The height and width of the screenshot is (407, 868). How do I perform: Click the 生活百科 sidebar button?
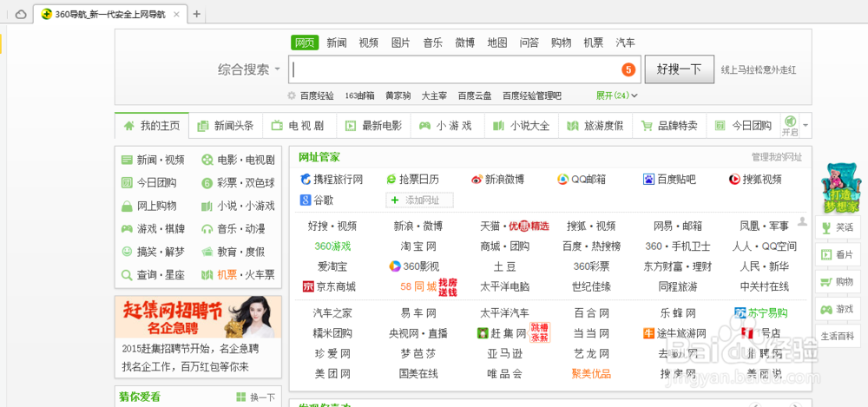pos(838,336)
